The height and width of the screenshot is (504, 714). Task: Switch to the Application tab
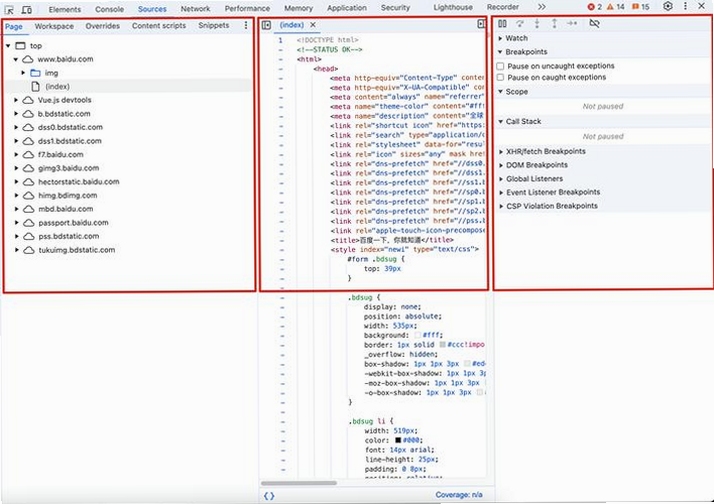(x=347, y=8)
